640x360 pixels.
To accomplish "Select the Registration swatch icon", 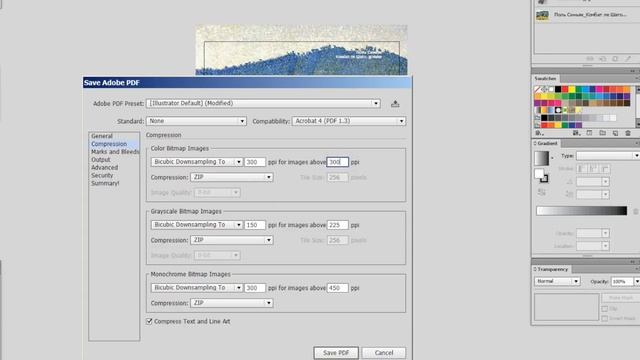I will tap(544, 89).
